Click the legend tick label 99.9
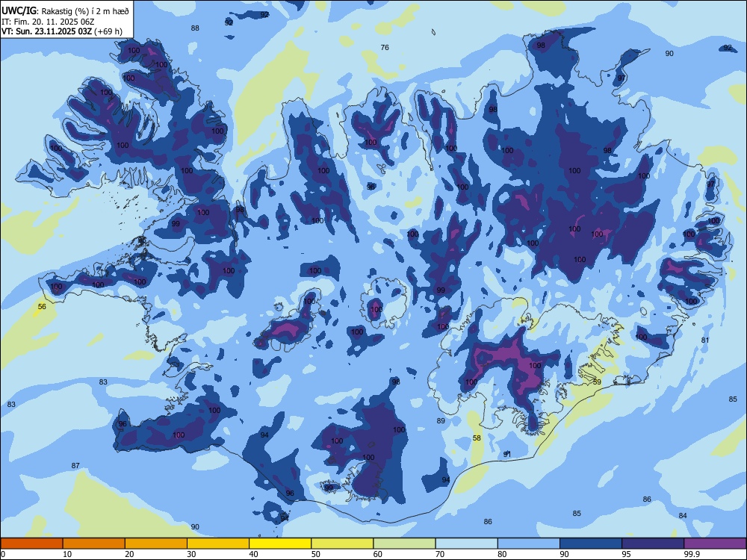The height and width of the screenshot is (560, 747). (692, 554)
